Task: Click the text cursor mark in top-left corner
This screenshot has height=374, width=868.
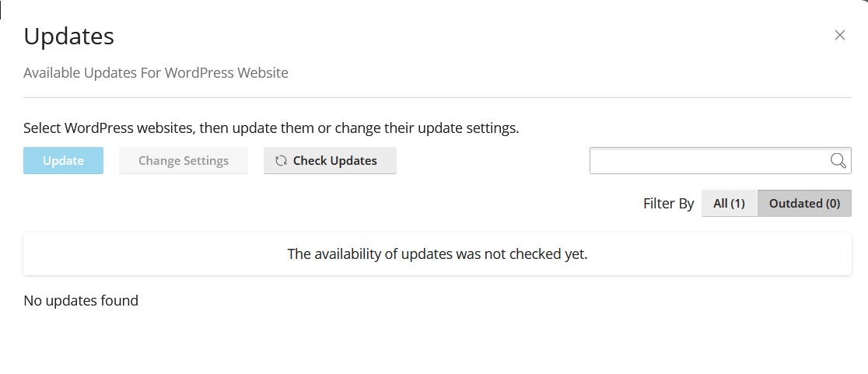Action: tap(2, 9)
